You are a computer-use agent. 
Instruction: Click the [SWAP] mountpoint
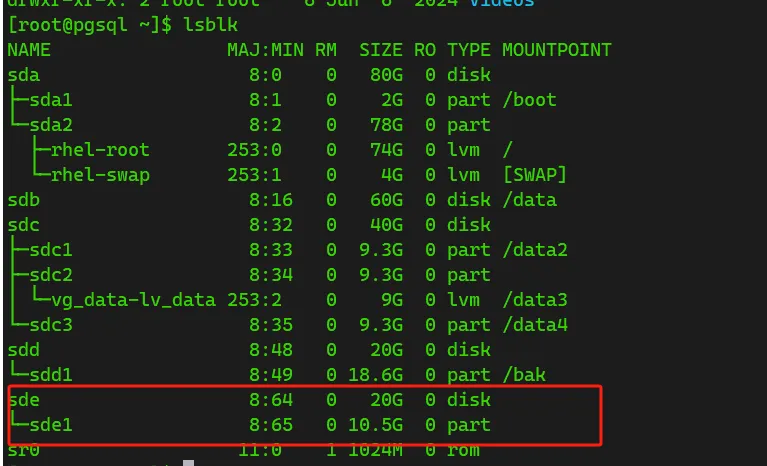pyautogui.click(x=535, y=175)
